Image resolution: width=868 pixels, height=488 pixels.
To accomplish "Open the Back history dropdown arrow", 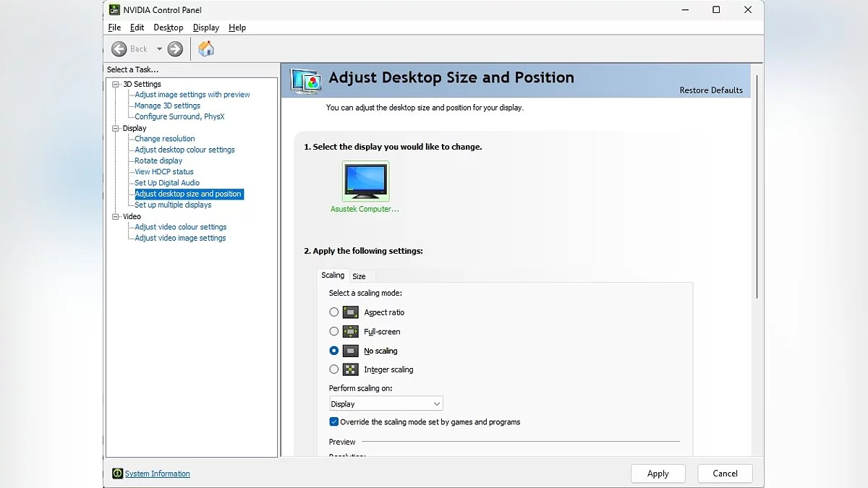I will coord(159,49).
